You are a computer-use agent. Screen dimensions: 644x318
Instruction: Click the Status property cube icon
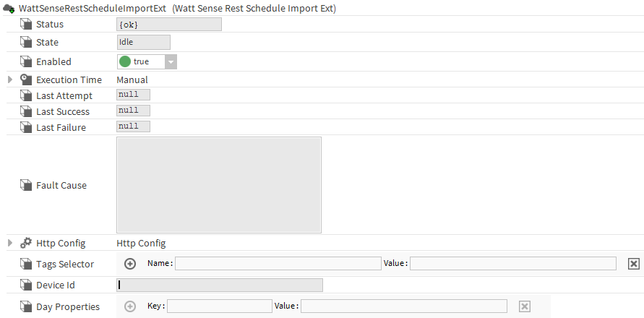point(26,25)
